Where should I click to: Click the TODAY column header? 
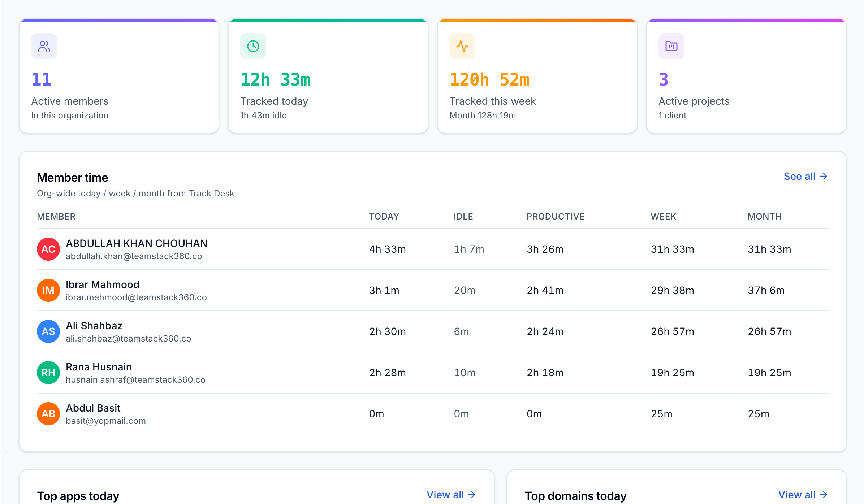(x=384, y=216)
